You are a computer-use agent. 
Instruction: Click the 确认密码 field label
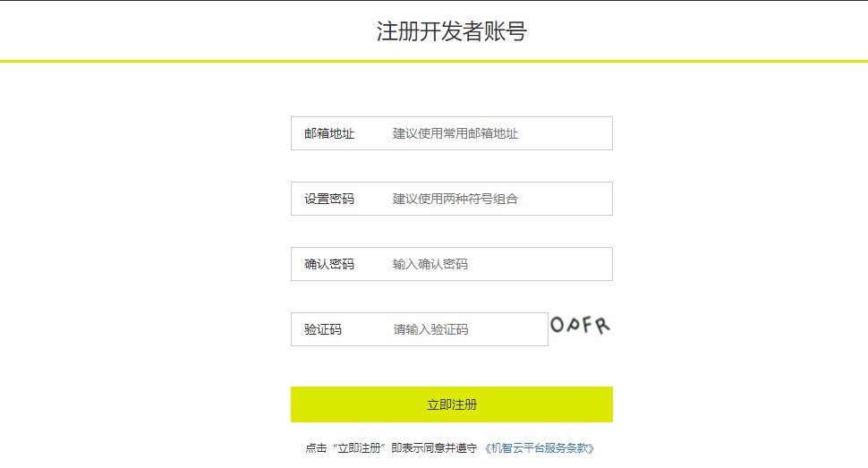pyautogui.click(x=329, y=264)
